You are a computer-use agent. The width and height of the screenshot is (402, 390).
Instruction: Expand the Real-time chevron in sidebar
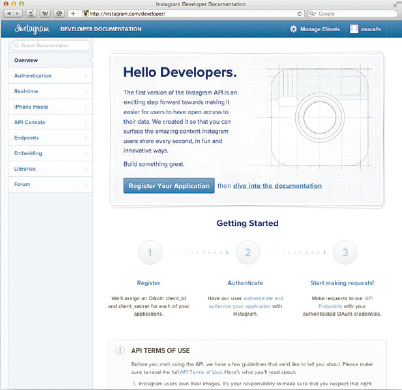tap(86, 91)
